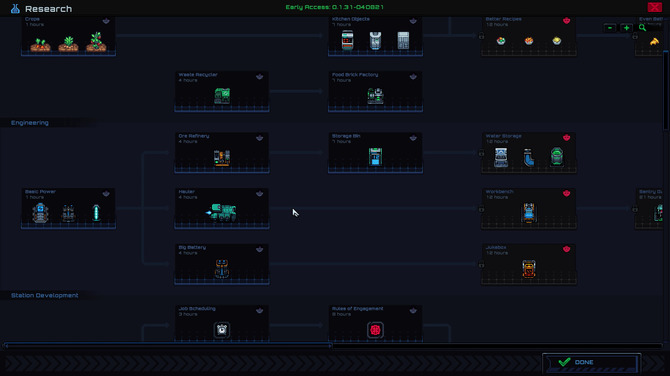Select the Basic Power research card

(x=68, y=208)
